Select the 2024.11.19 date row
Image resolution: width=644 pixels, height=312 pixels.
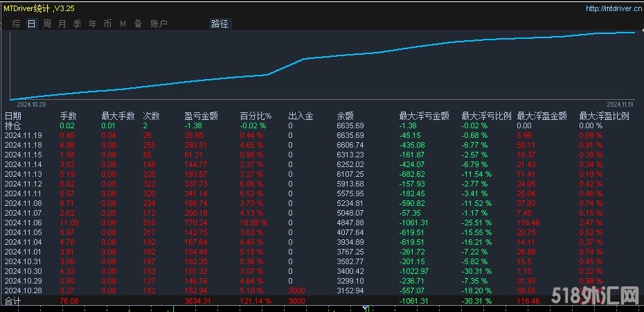point(24,135)
